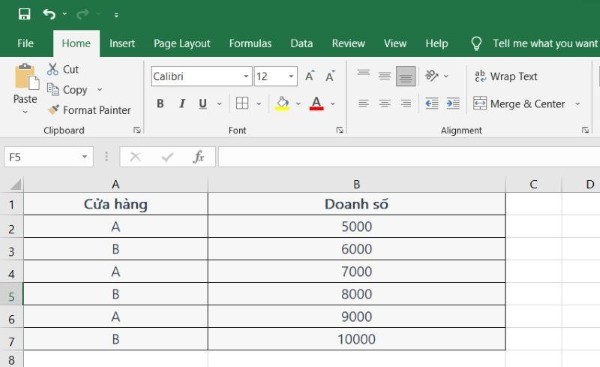Select the Format Painter brush icon
Screen dimensions: 600x367
[x=53, y=110]
